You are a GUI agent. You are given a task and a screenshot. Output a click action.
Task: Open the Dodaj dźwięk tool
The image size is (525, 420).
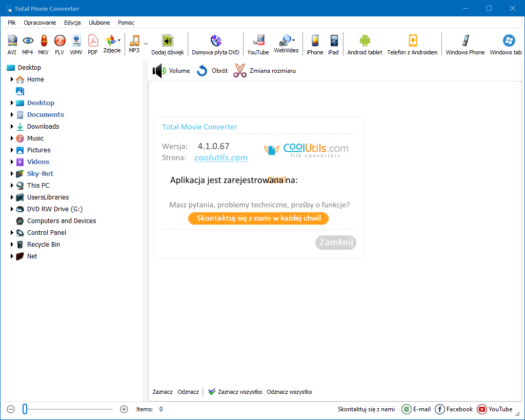(x=168, y=45)
